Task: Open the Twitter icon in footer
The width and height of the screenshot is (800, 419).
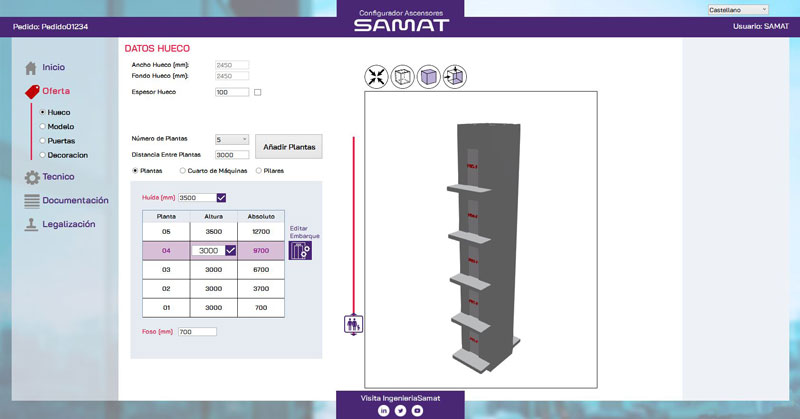Action: tap(401, 410)
